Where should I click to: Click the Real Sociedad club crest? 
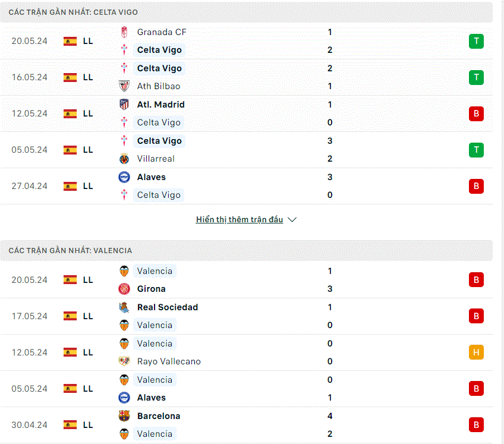[124, 307]
